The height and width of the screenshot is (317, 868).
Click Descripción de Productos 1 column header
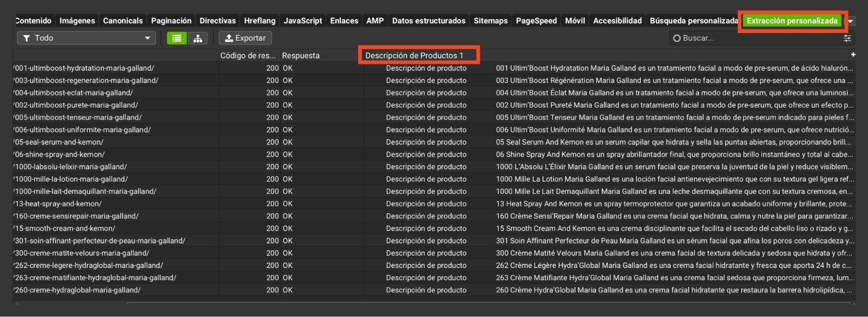tap(414, 56)
